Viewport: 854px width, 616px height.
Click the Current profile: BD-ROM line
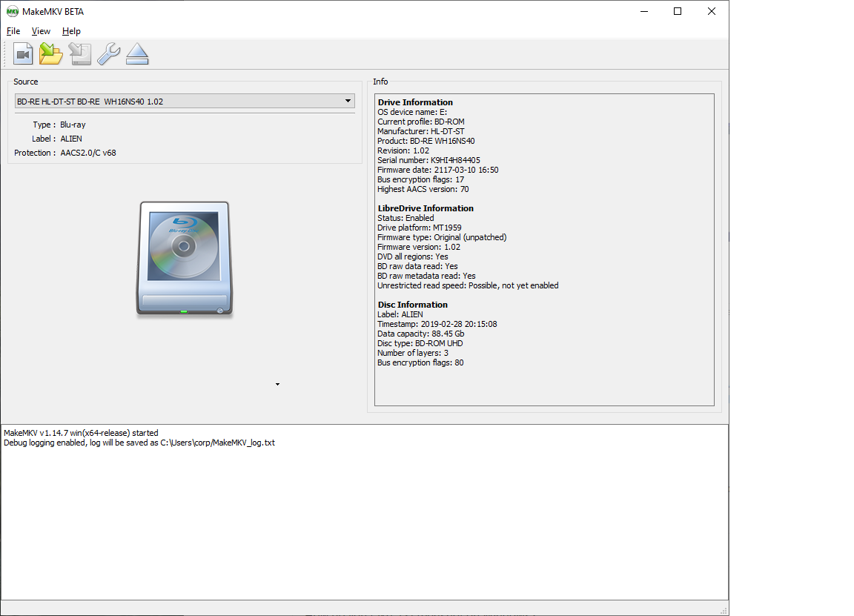[421, 122]
